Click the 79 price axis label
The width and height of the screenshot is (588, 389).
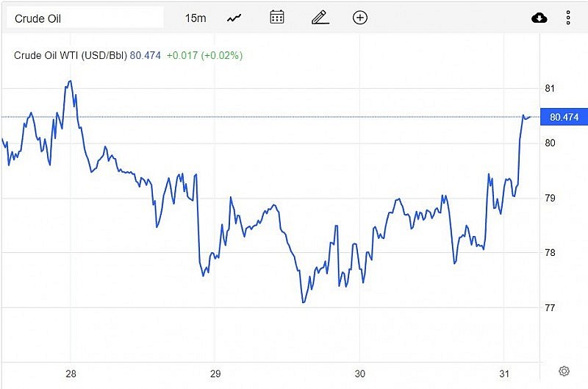[550, 198]
